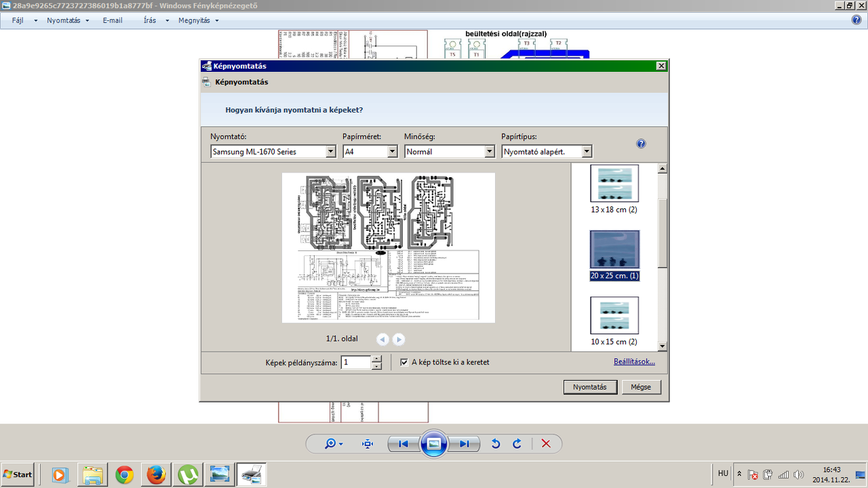Select the 10 x 15 cm (2) layout
The height and width of the screenshot is (488, 868).
[614, 322]
